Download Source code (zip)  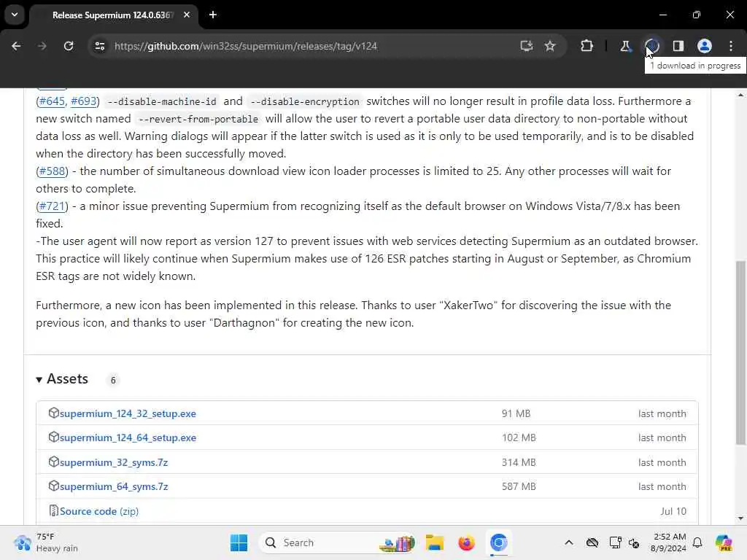(99, 511)
